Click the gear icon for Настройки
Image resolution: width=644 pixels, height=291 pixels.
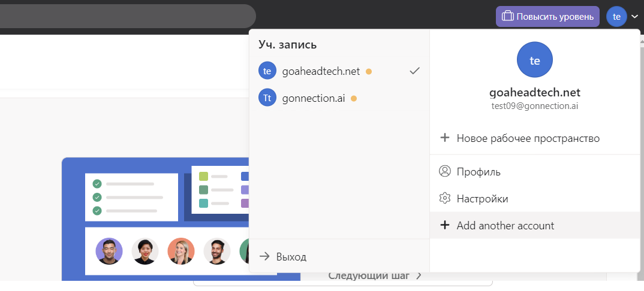click(445, 198)
